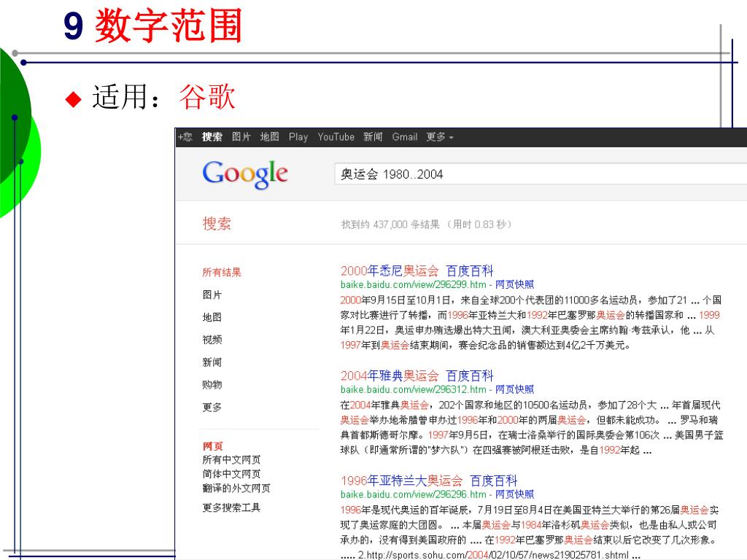
Task: Open 图片 in the Google top bar
Action: (x=241, y=137)
